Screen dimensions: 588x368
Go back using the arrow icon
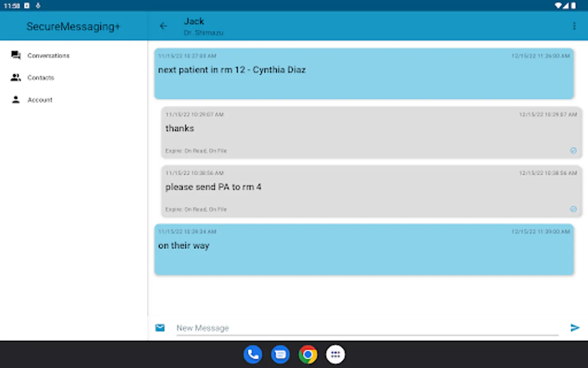tap(163, 26)
